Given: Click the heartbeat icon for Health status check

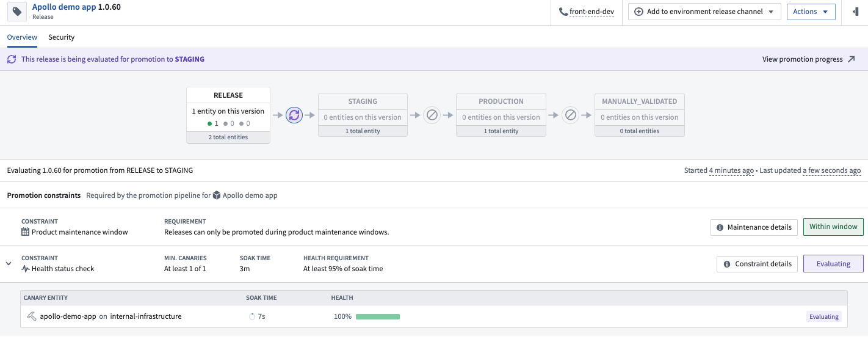Looking at the screenshot, I should point(25,269).
